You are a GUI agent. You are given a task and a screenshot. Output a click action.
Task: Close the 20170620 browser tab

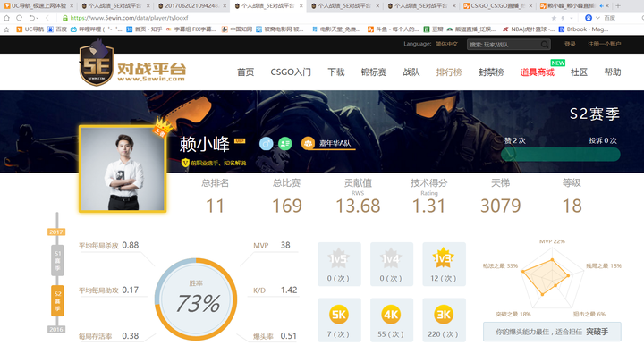point(225,5)
